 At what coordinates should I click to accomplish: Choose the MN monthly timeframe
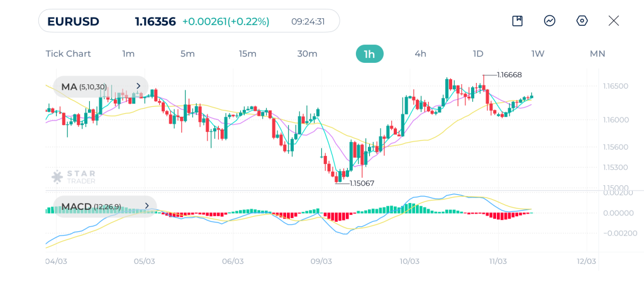tap(597, 54)
